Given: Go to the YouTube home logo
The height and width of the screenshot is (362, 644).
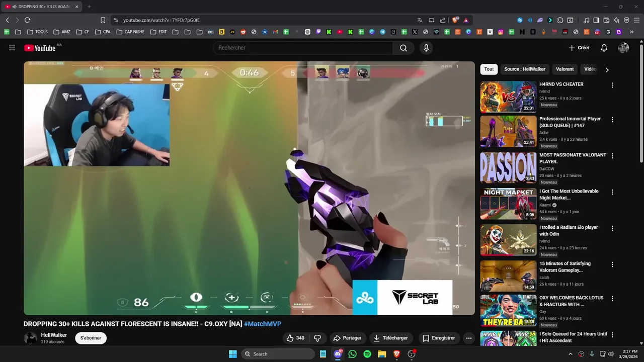Looking at the screenshot, I should tap(40, 48).
